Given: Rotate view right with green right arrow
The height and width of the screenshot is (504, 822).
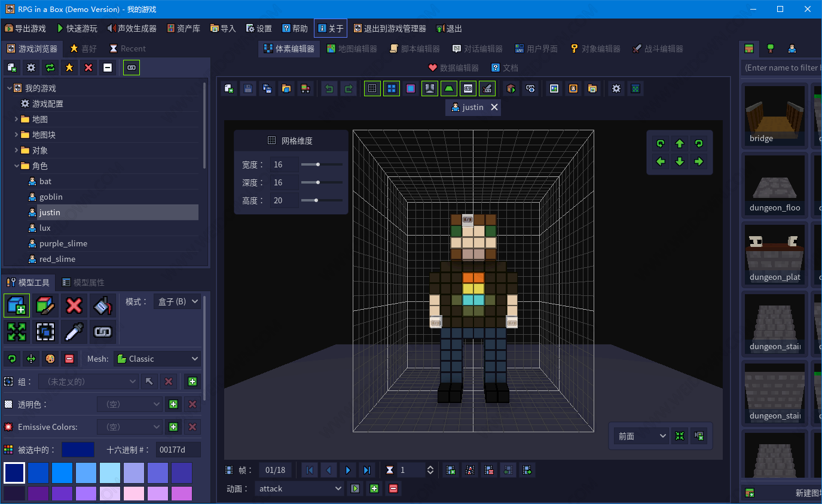Looking at the screenshot, I should [698, 161].
